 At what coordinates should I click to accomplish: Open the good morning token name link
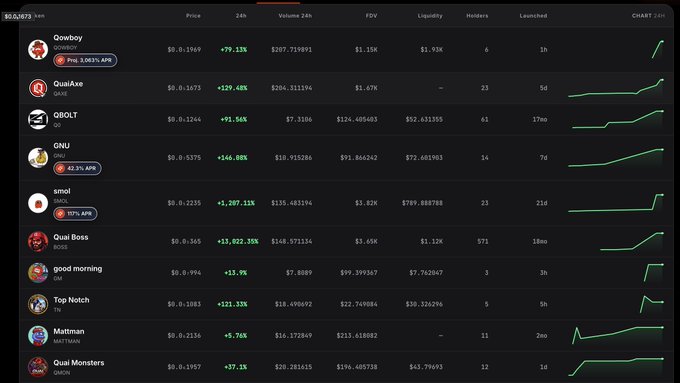(x=78, y=268)
